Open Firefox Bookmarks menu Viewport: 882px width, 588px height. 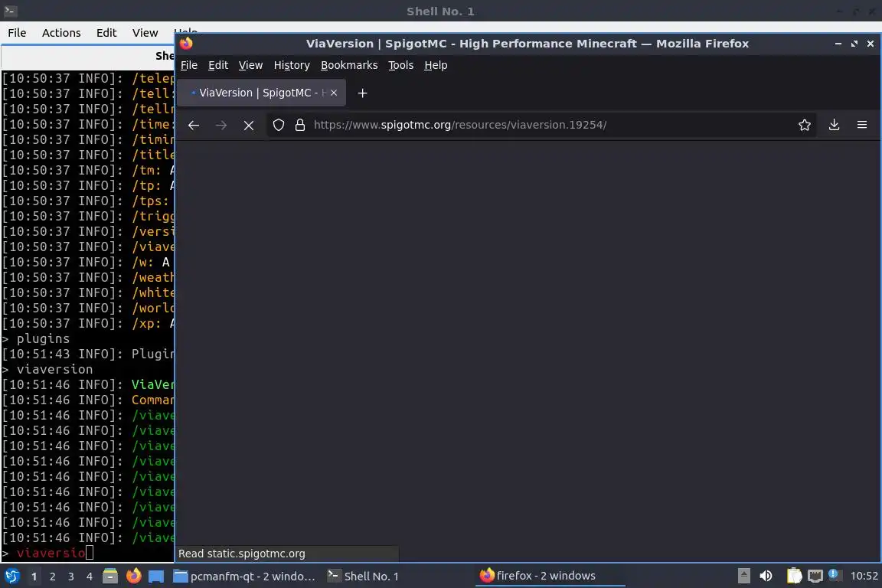click(x=349, y=65)
